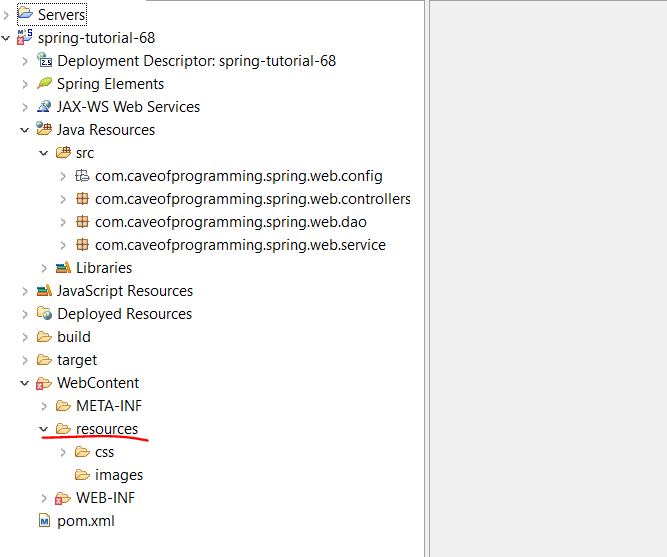667x557 pixels.
Task: Collapse the src folder
Action: pos(44,153)
